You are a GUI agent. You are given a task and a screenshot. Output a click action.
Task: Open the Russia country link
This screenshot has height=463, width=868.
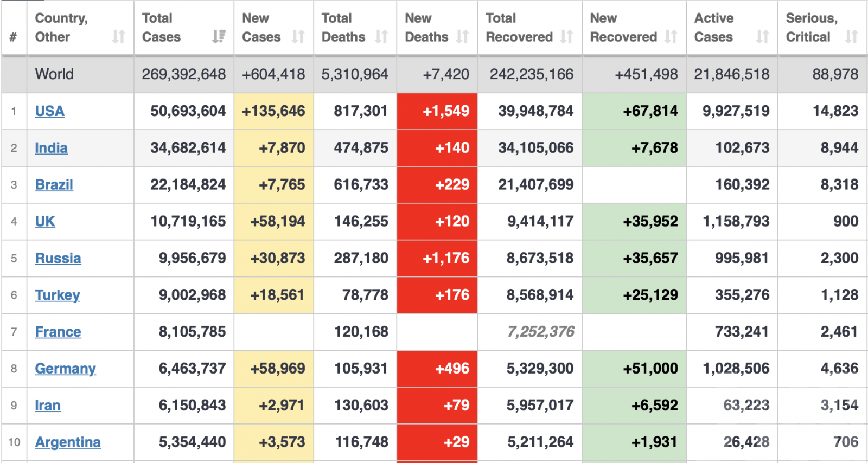pyautogui.click(x=58, y=258)
